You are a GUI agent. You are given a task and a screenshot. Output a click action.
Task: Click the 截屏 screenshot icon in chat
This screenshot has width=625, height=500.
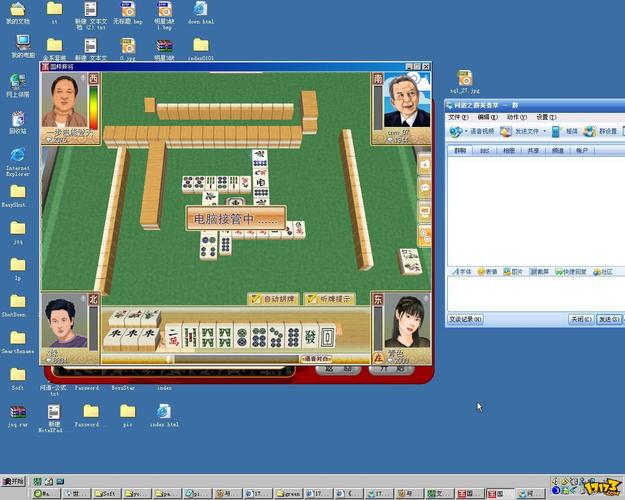point(539,272)
